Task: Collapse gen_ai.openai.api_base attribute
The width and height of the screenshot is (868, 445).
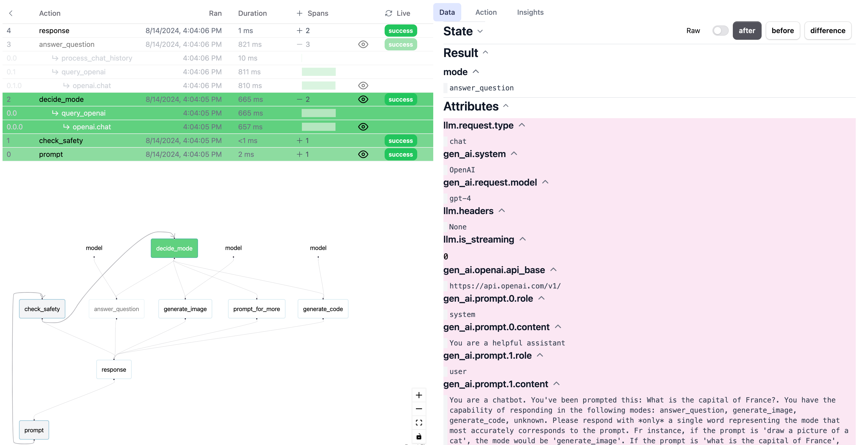Action: 553,270
